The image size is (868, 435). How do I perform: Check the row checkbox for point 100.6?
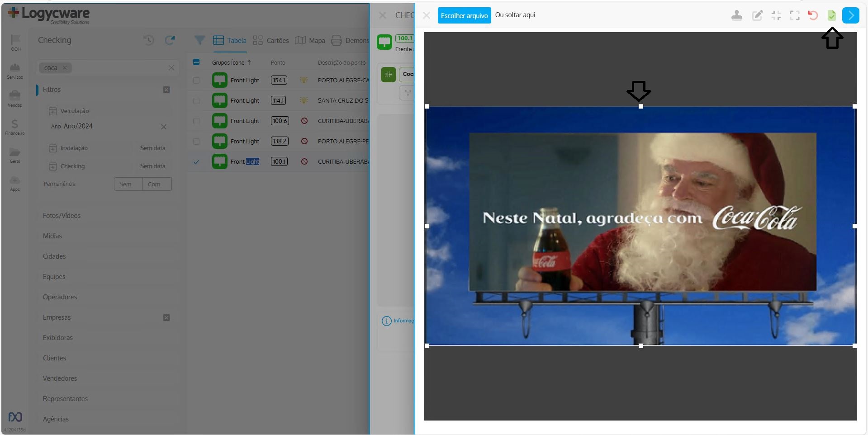[196, 121]
